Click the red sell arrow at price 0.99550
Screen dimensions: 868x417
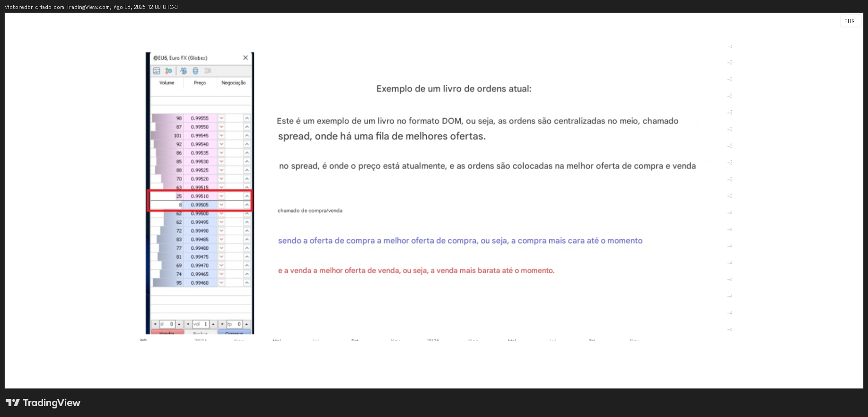point(221,127)
